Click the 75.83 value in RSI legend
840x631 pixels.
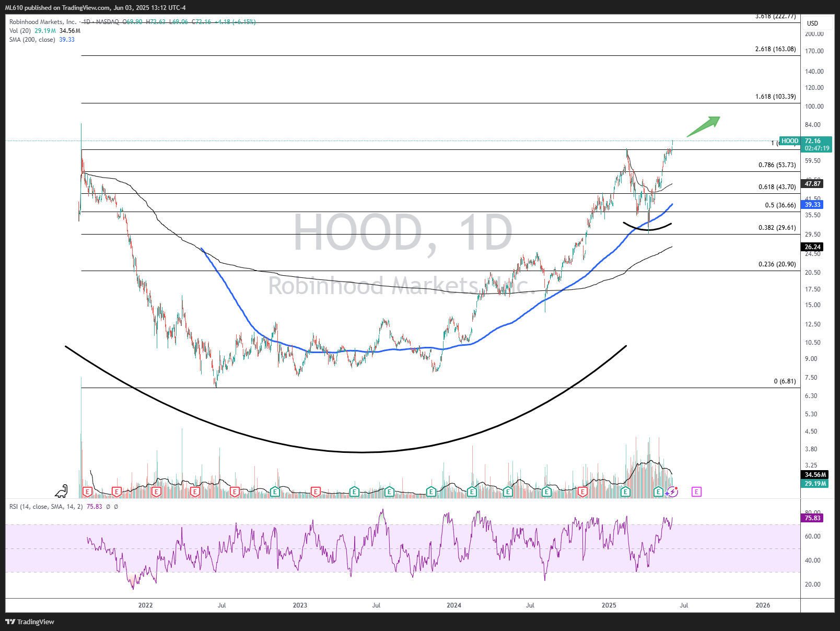pyautogui.click(x=94, y=507)
